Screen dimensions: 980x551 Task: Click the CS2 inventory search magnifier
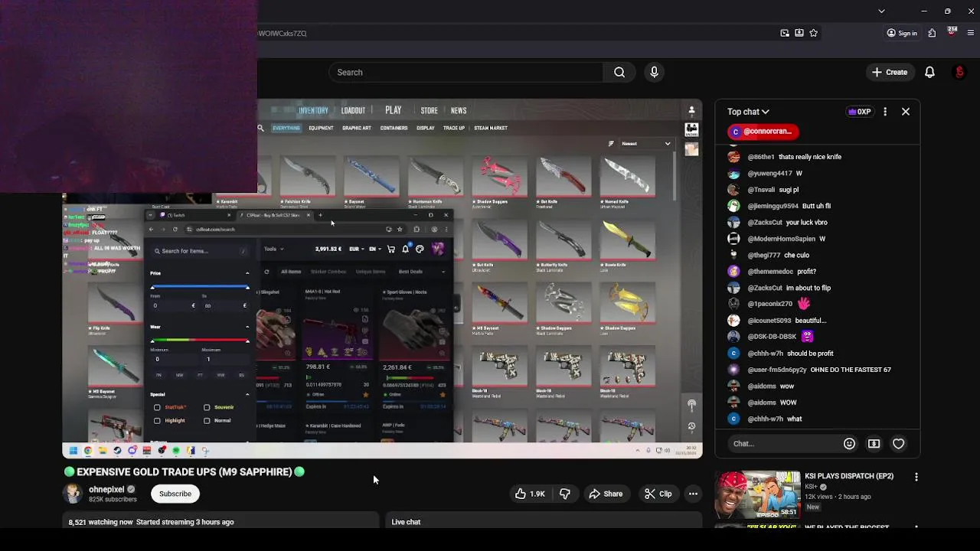260,129
